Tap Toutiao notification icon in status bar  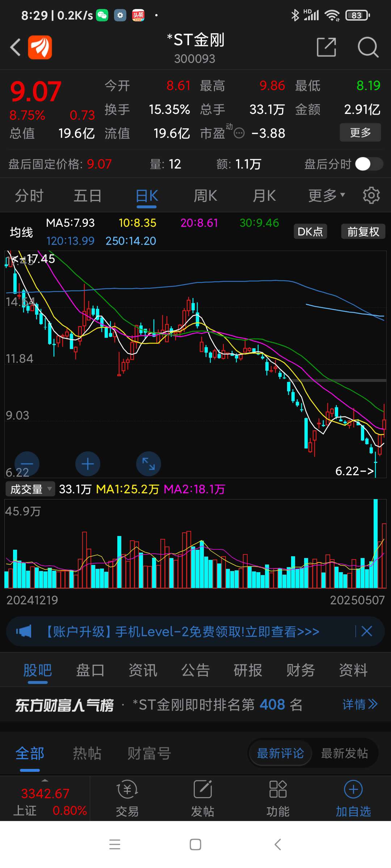138,15
